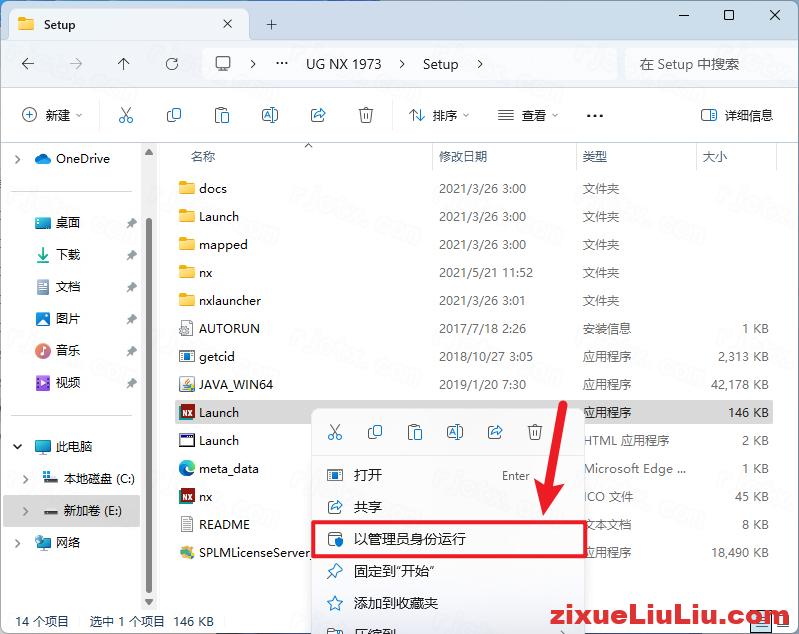This screenshot has height=634, width=799.
Task: Choose 以管理员身份运行 in context menu
Action: coord(447,539)
